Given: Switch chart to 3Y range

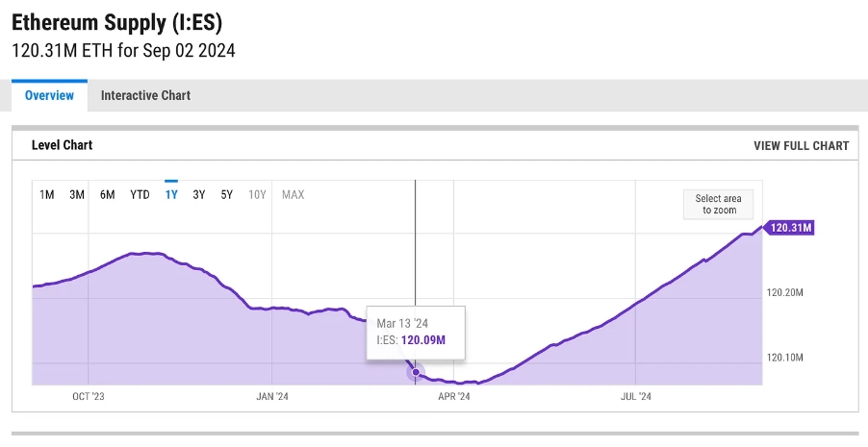Looking at the screenshot, I should coord(199,195).
